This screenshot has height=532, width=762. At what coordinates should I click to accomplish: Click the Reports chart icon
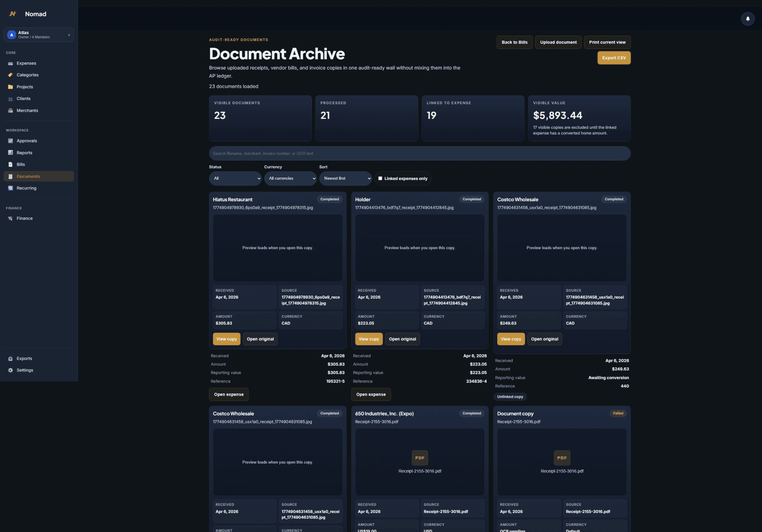pos(10,152)
